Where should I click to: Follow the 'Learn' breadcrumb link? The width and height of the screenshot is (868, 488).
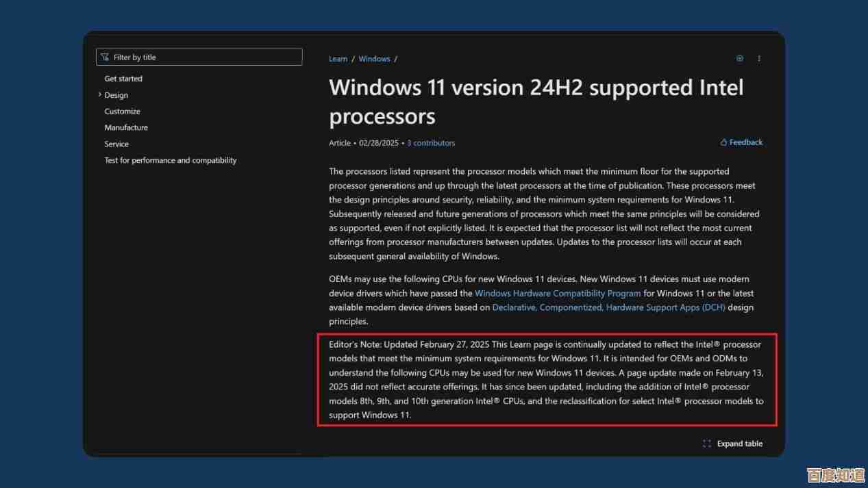(338, 58)
